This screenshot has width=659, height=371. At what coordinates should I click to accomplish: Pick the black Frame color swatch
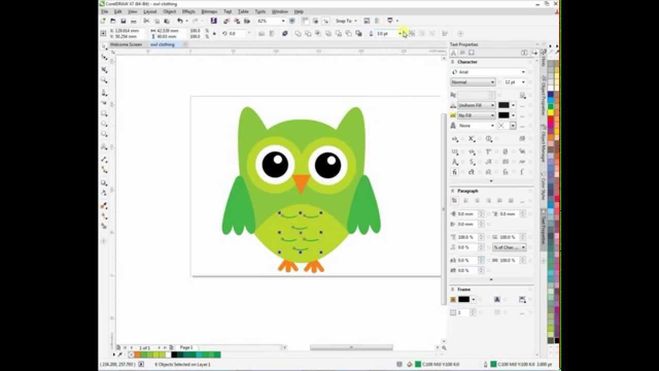coord(464,300)
